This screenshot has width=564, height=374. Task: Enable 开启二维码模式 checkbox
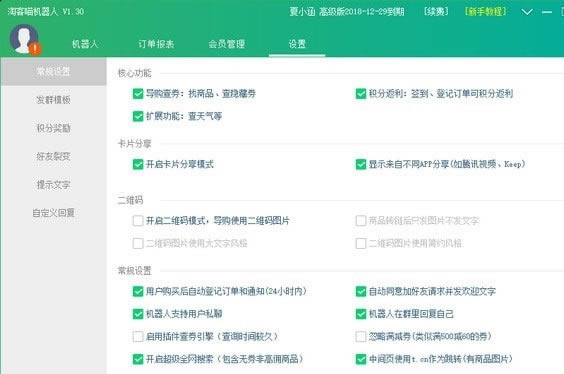pos(138,220)
